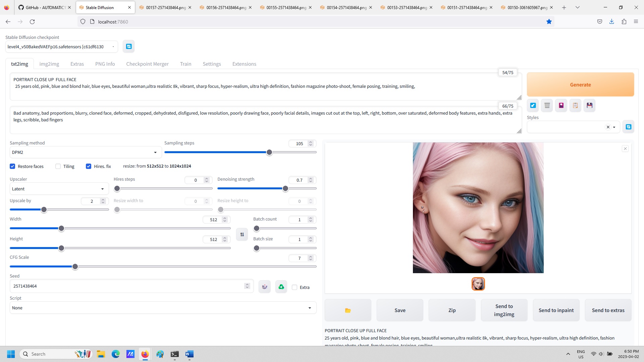Click the trash clear prompt icon
This screenshot has height=362, width=644.
coord(547,106)
